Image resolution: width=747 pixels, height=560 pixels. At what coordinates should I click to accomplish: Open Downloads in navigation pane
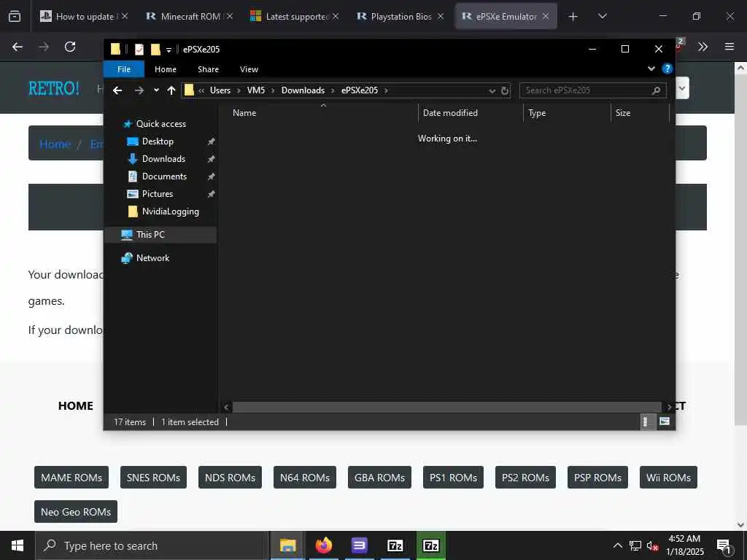click(x=163, y=159)
